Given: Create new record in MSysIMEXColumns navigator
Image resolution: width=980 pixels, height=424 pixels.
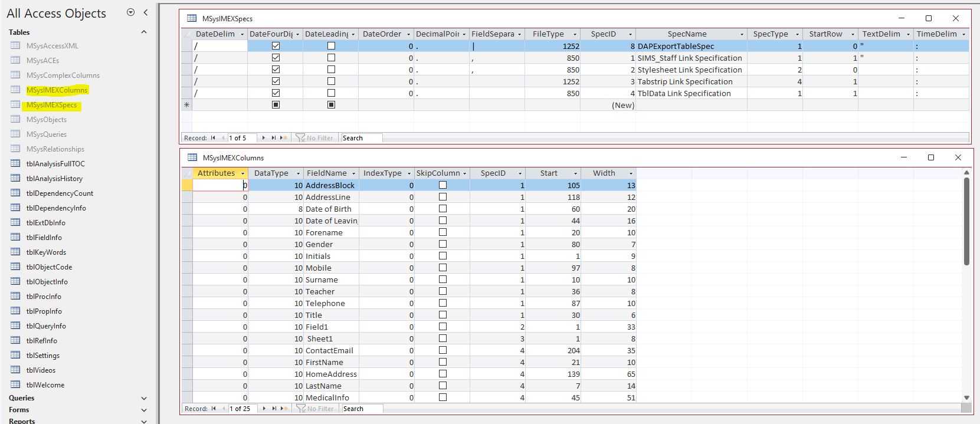Looking at the screenshot, I should (284, 409).
